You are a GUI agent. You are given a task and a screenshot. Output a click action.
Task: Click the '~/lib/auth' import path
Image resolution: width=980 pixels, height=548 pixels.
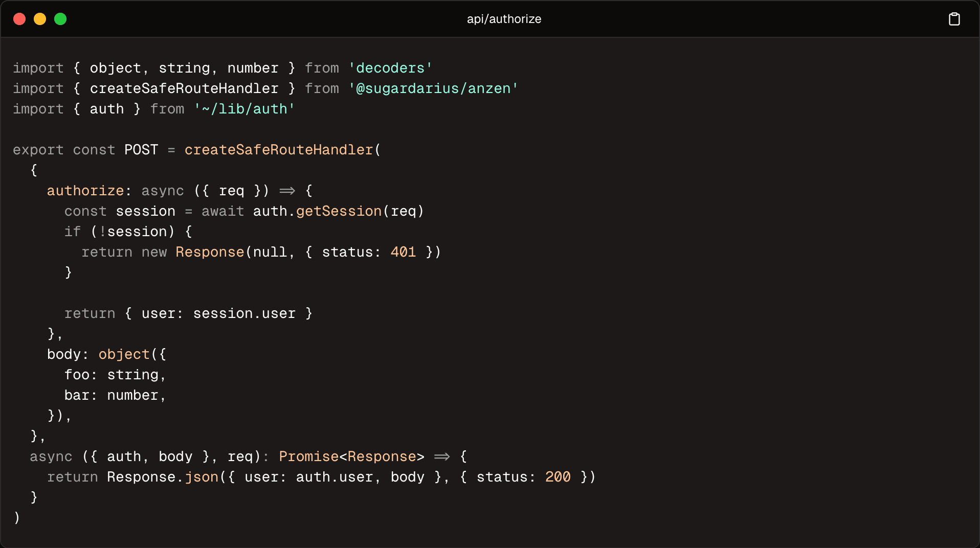click(244, 109)
